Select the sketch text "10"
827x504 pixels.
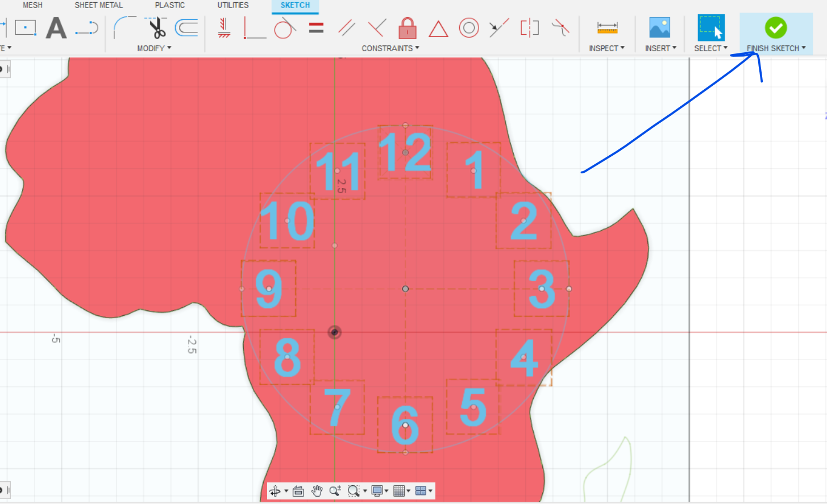tap(287, 220)
